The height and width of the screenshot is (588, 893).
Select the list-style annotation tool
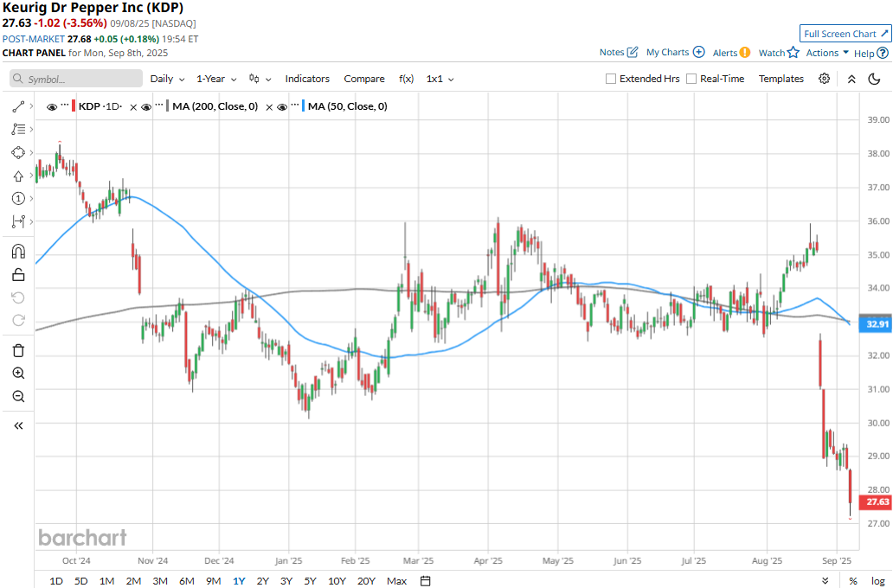[x=18, y=130]
